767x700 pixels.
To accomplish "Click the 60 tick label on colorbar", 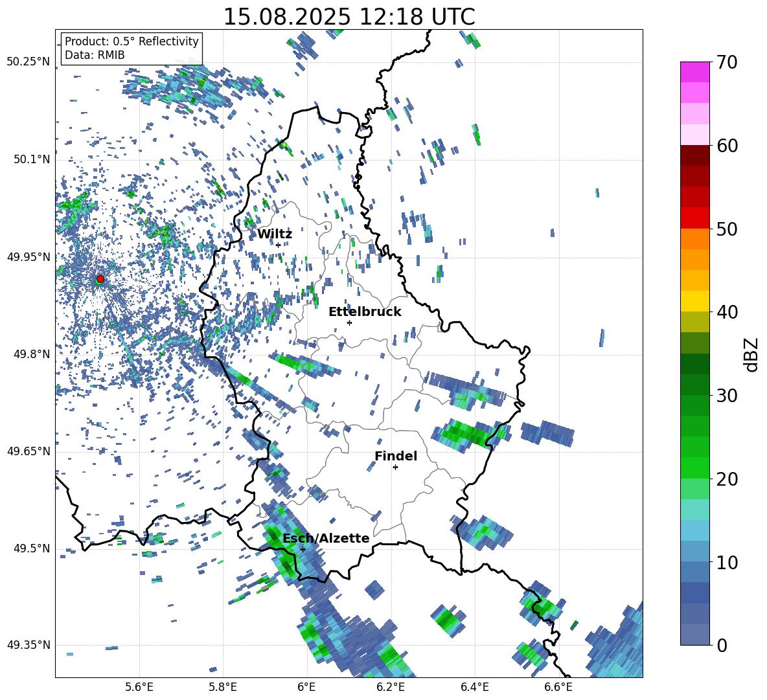I will pyautogui.click(x=727, y=146).
